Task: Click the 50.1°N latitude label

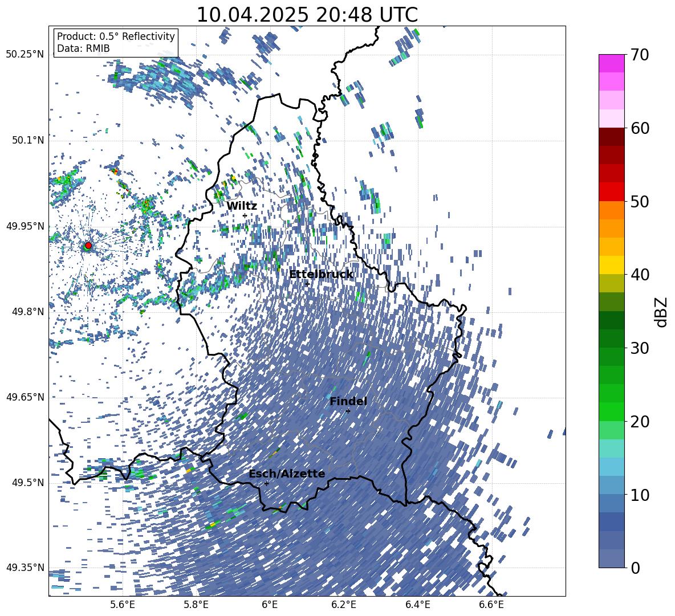Action: 27,140
